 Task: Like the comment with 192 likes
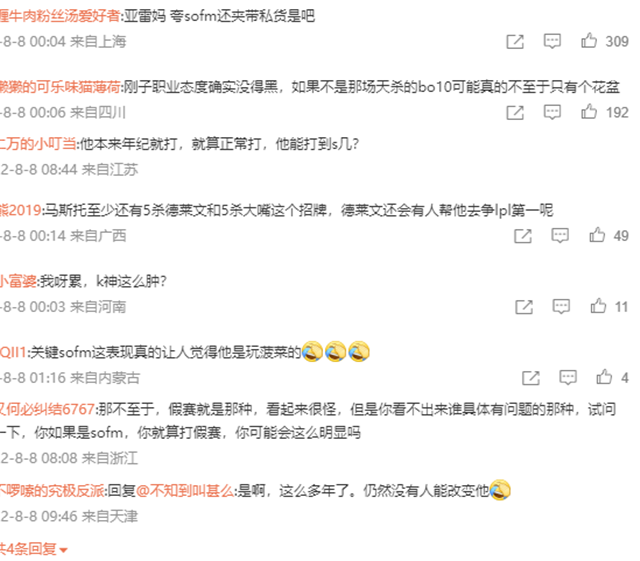(x=589, y=112)
